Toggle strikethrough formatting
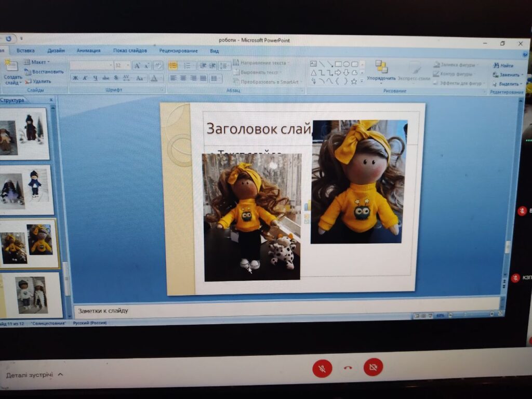This screenshot has width=532, height=399. coord(106,78)
